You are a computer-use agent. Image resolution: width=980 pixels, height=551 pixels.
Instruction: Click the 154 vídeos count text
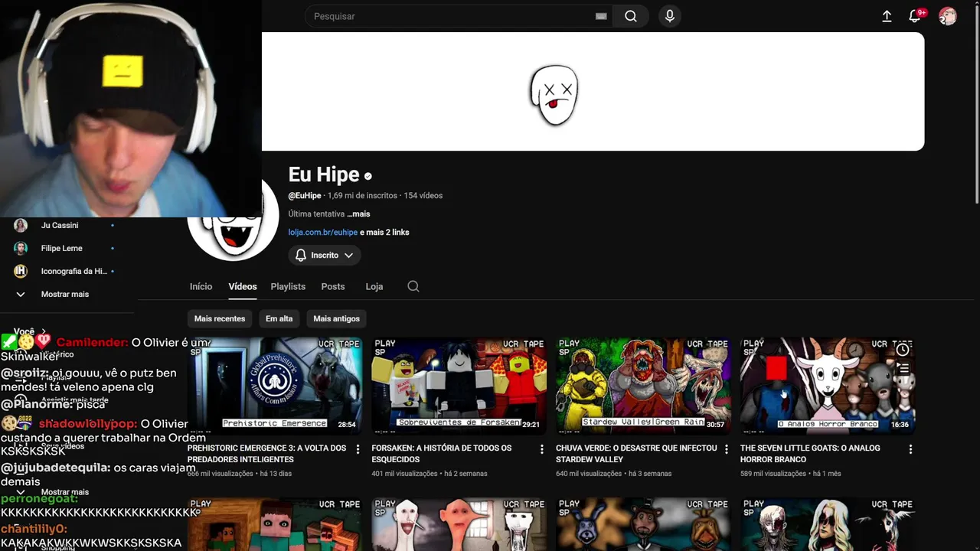(x=423, y=195)
